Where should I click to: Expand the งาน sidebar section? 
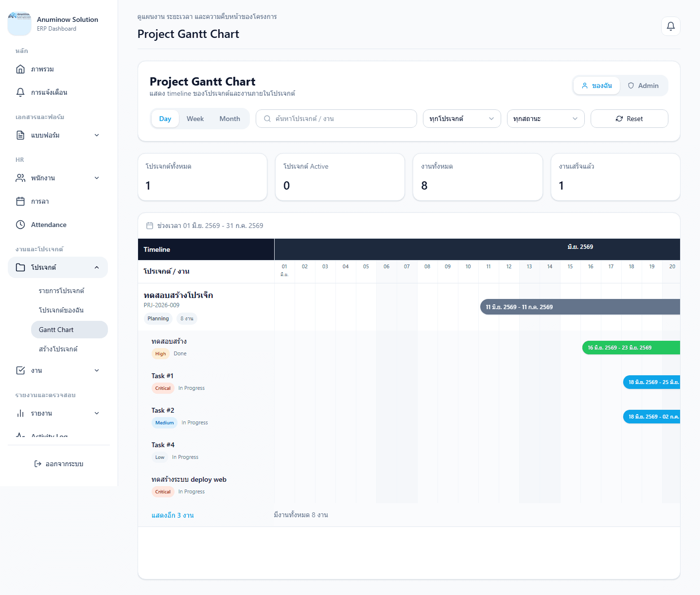coord(58,370)
